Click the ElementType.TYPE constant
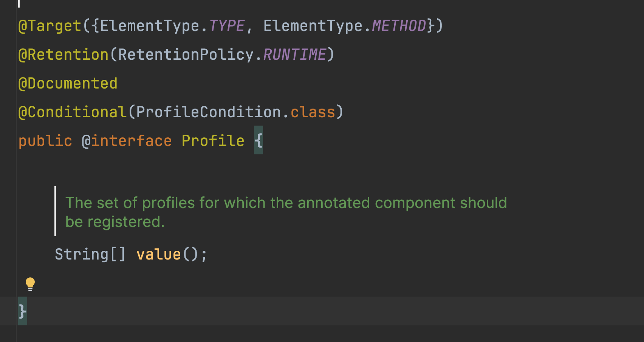This screenshot has height=342, width=644. coord(172,26)
